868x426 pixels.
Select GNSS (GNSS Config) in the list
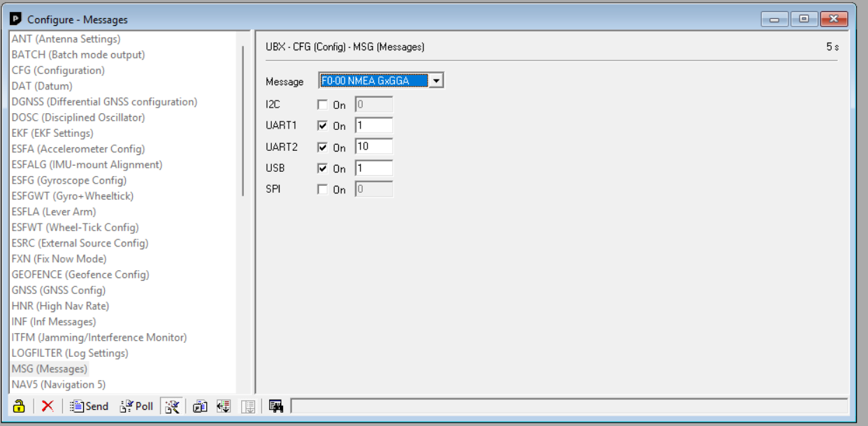click(x=59, y=291)
